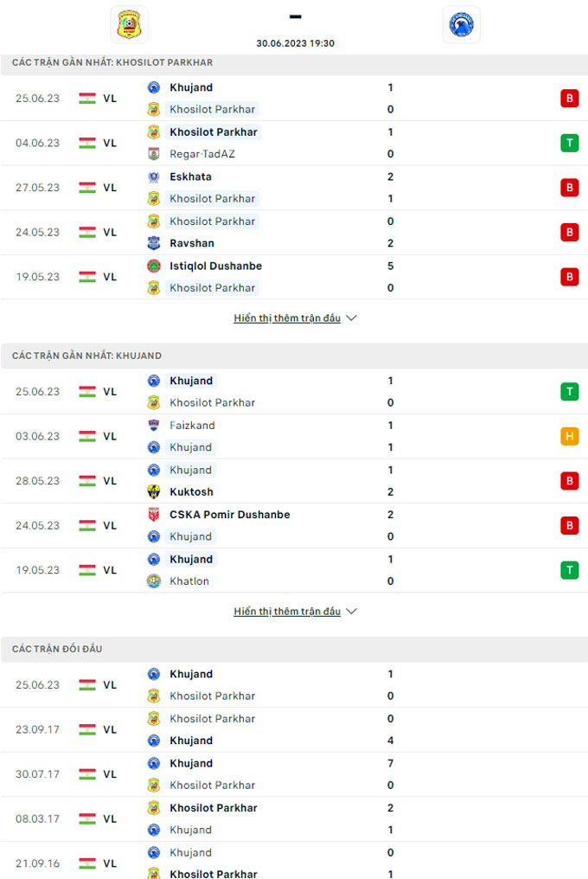Click the red B result badge in the top row

tap(569, 98)
